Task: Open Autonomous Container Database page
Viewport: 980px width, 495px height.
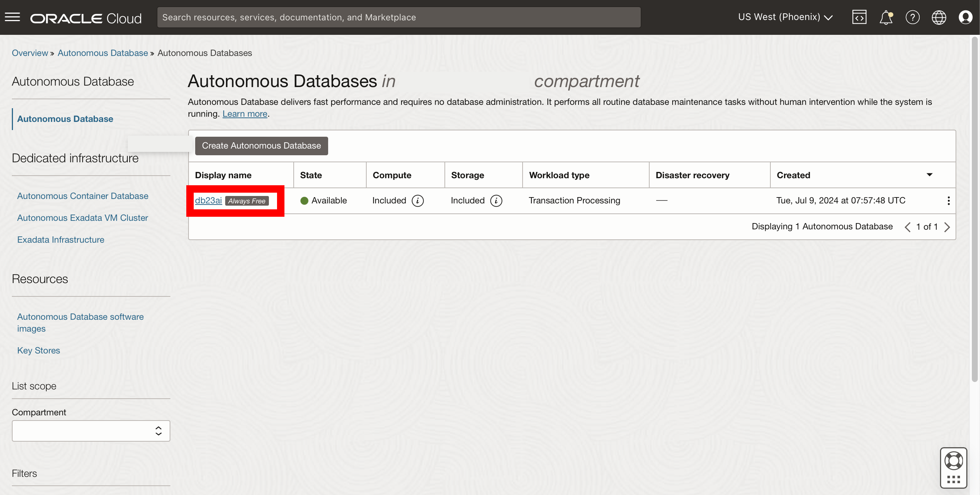Action: coord(83,196)
